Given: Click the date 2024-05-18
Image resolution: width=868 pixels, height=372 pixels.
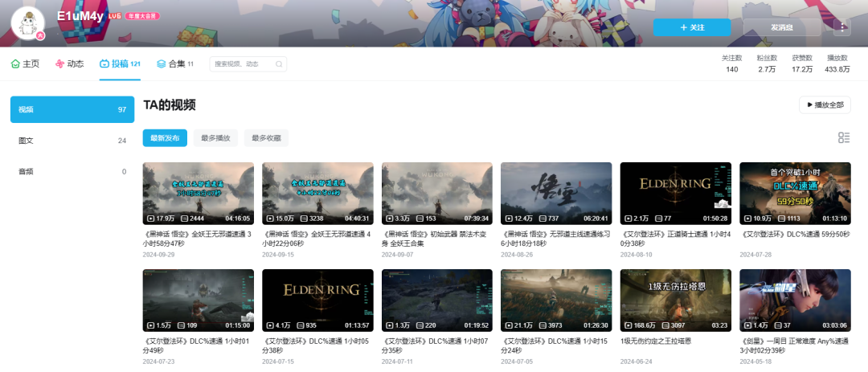Looking at the screenshot, I should coord(755,362).
